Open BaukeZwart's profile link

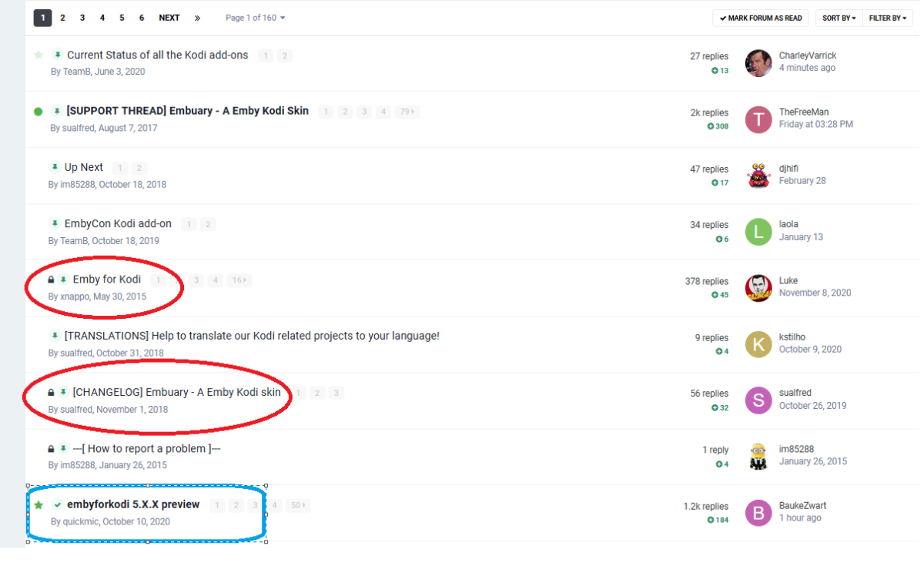pyautogui.click(x=802, y=506)
